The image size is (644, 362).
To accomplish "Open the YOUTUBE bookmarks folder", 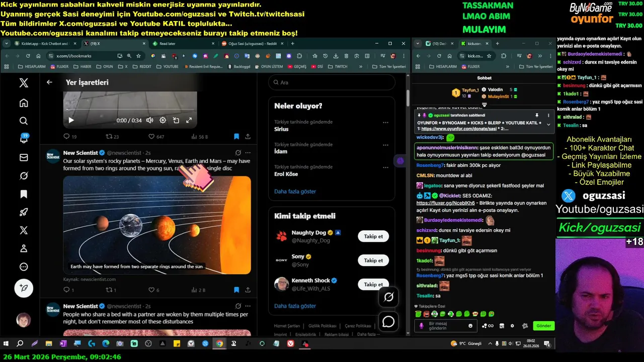I will tap(167, 66).
